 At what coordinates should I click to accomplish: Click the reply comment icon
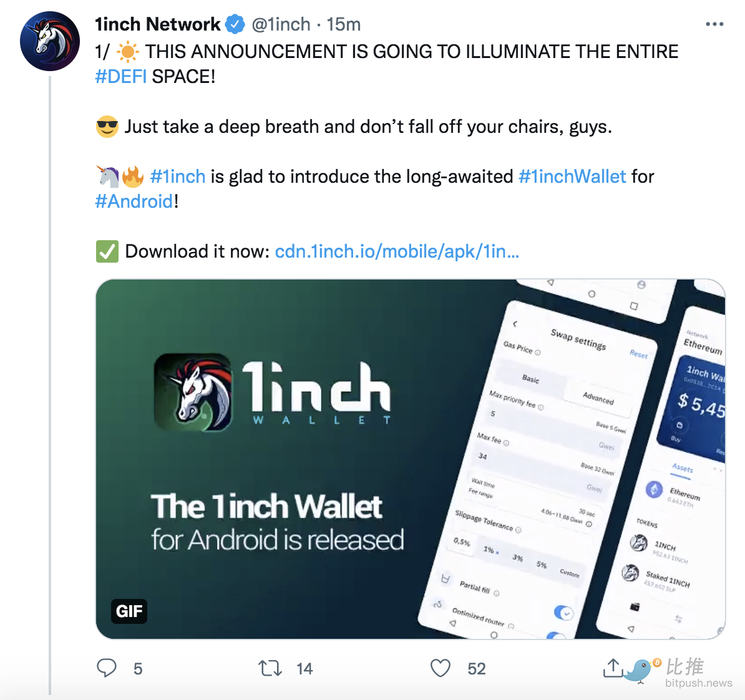[x=107, y=668]
